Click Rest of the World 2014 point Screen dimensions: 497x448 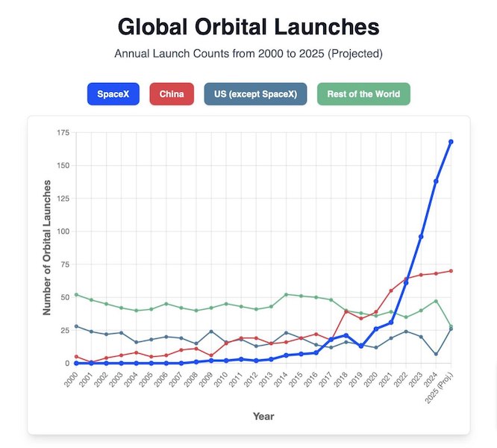click(x=286, y=294)
